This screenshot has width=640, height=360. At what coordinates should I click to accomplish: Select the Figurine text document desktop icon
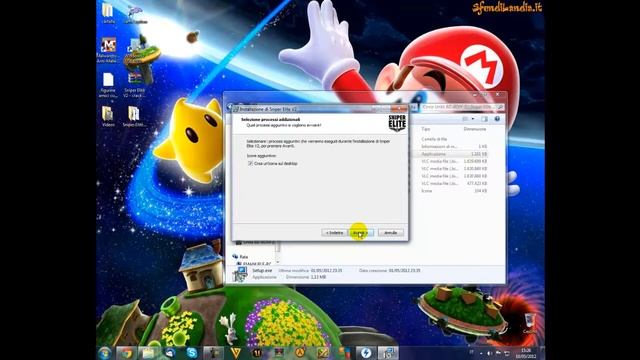(108, 85)
